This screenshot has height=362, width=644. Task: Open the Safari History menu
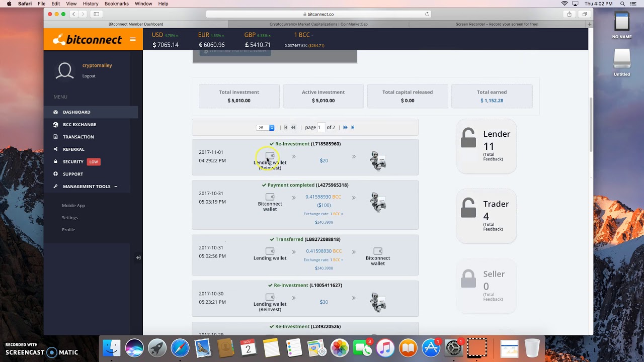(x=91, y=4)
